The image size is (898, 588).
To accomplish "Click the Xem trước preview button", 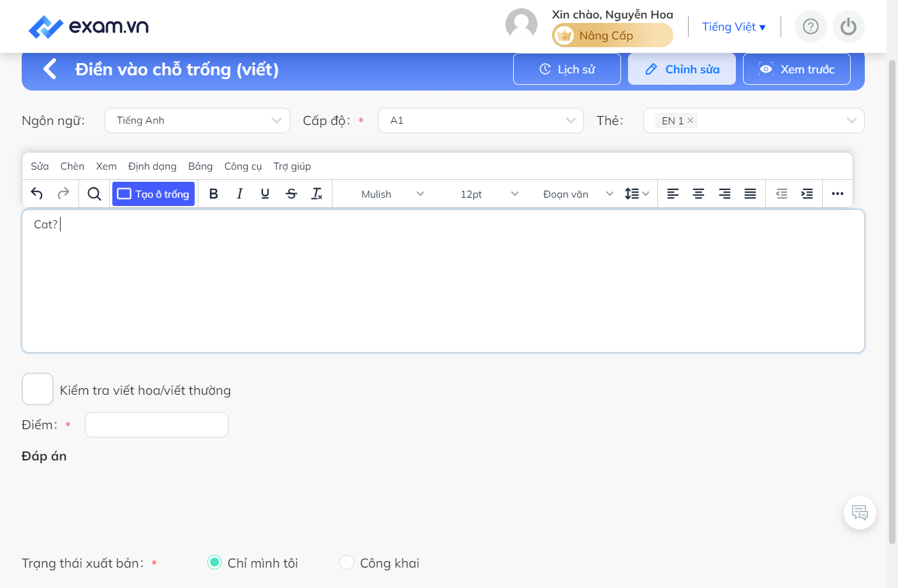I will click(797, 69).
